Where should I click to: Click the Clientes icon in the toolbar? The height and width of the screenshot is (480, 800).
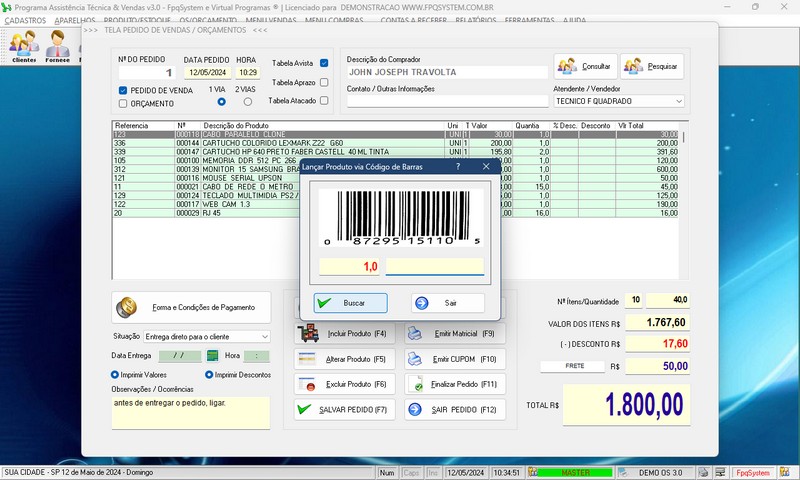pyautogui.click(x=24, y=46)
